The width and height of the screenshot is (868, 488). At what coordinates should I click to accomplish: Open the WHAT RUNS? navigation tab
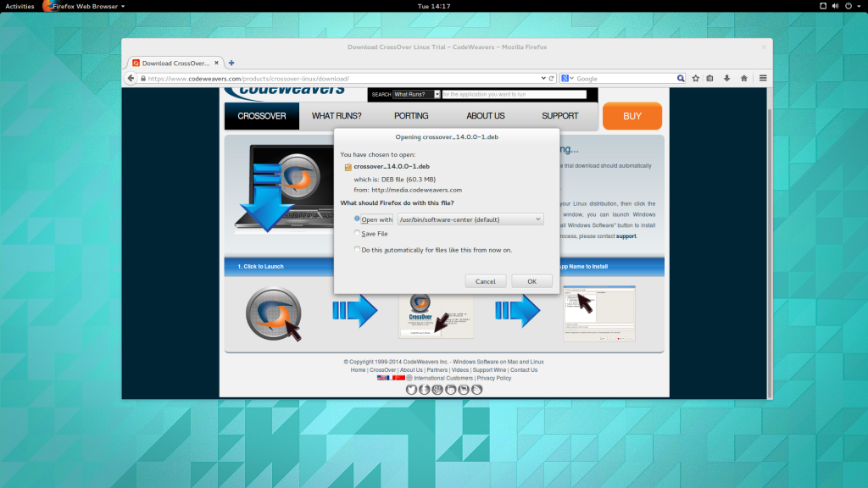337,115
